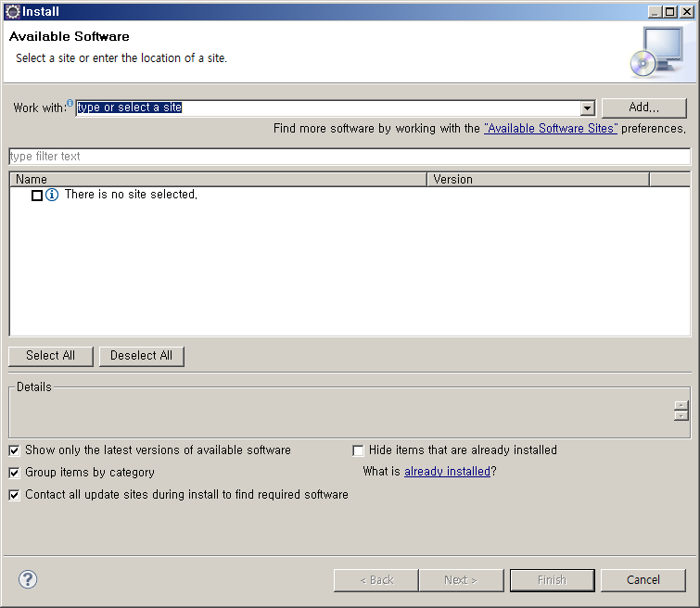Uncheck Group items by category
Image resolution: width=700 pixels, height=608 pixels.
14,473
